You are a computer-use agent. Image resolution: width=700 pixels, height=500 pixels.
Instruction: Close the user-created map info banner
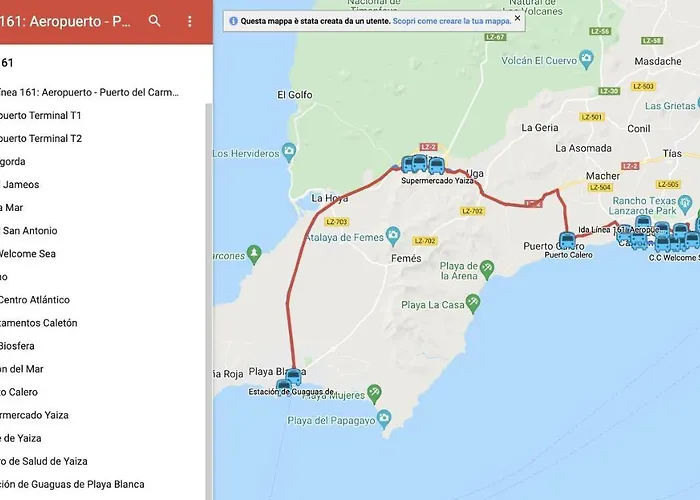(x=516, y=19)
